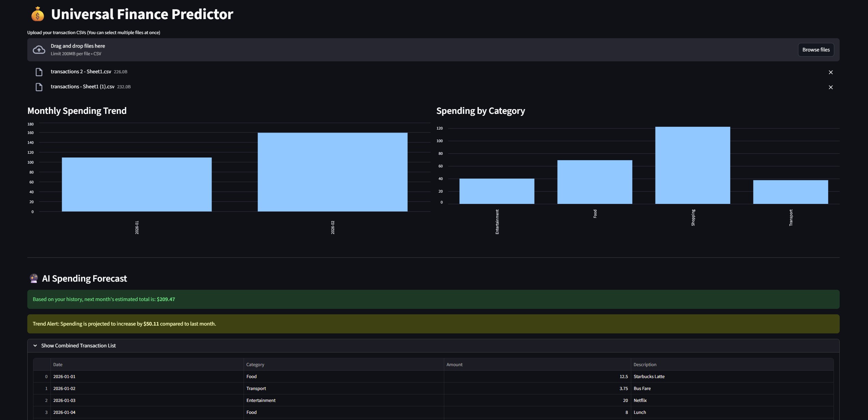This screenshot has width=868, height=420.
Task: Click file icon beside transactions 2 - Sheet1.csv
Action: (39, 72)
